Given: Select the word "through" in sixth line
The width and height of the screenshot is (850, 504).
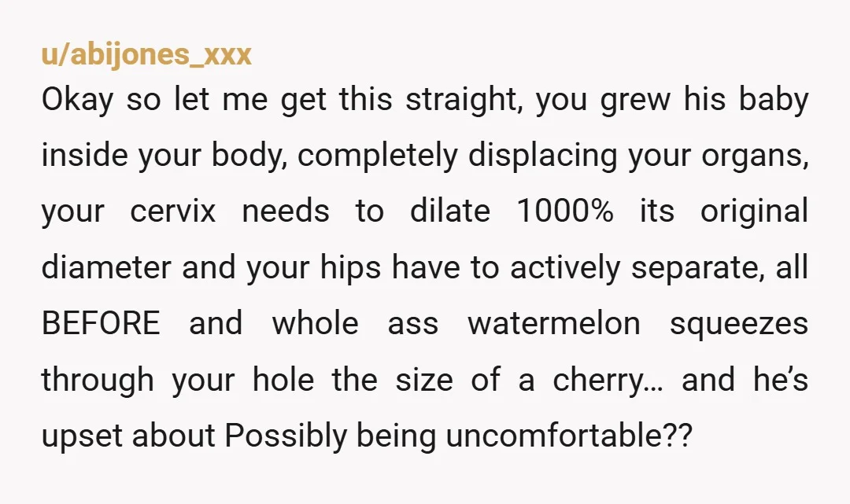Looking at the screenshot, I should click(x=98, y=380).
